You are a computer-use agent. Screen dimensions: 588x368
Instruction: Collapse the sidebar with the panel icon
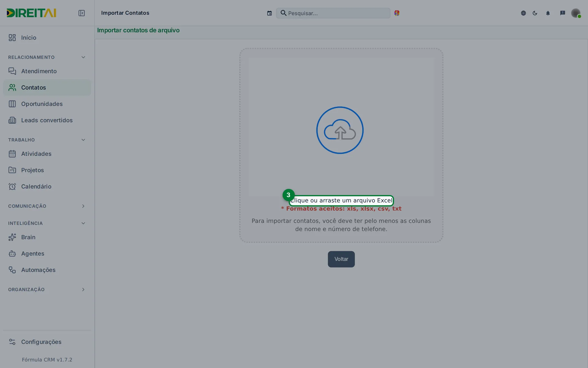tap(81, 13)
